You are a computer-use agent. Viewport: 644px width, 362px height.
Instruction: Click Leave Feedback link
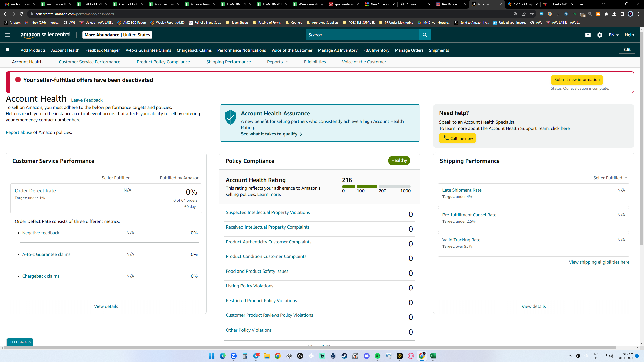pos(87,100)
